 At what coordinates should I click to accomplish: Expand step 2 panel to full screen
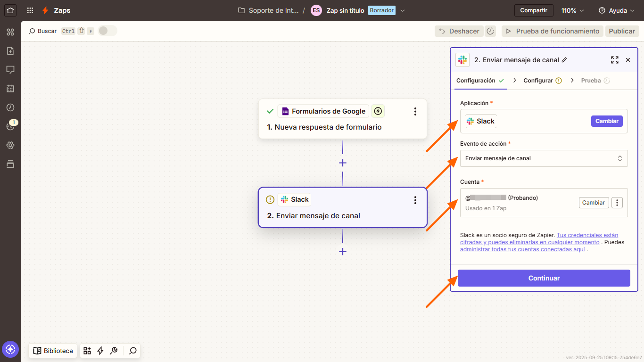click(614, 60)
